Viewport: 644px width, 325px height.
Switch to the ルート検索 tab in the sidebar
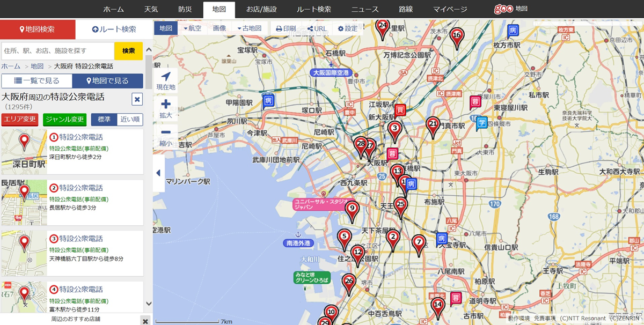(x=114, y=29)
